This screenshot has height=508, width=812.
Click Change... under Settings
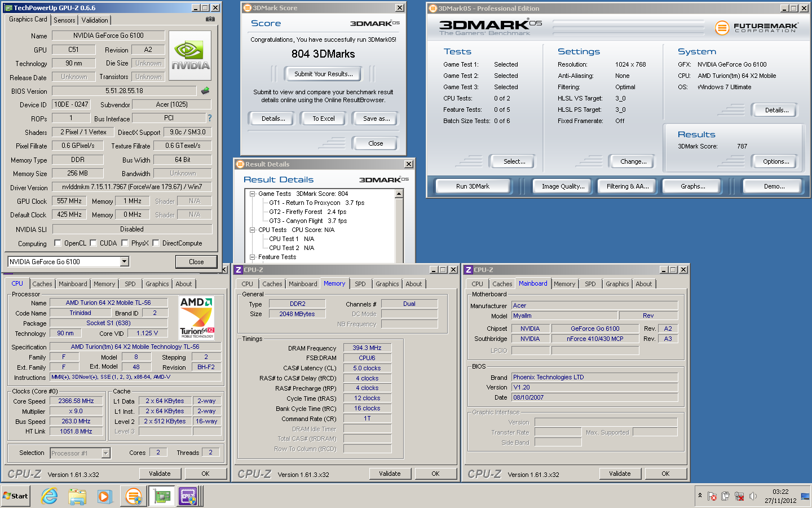633,161
